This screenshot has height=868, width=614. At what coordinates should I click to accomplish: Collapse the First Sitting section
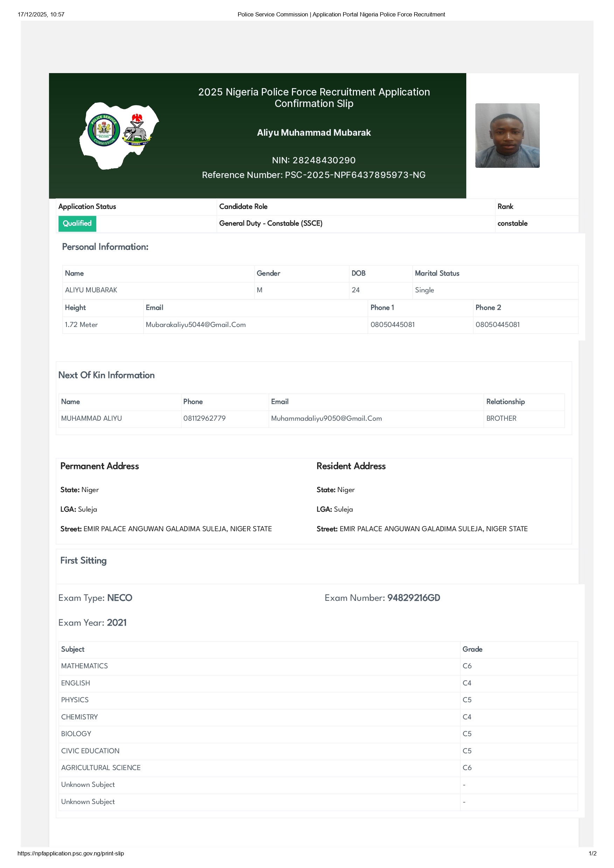pyautogui.click(x=83, y=561)
